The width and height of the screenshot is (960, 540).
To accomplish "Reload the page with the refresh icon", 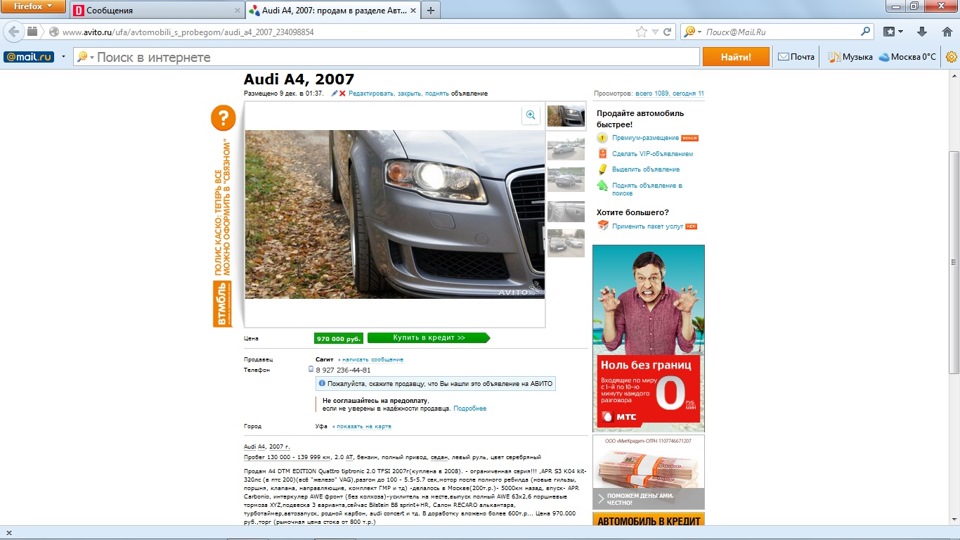I will [x=667, y=32].
